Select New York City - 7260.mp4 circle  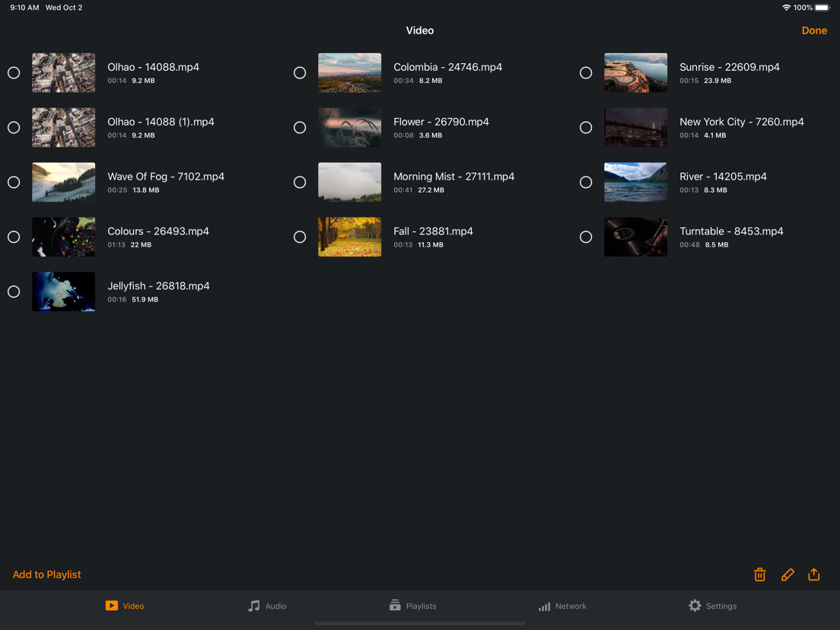(586, 128)
